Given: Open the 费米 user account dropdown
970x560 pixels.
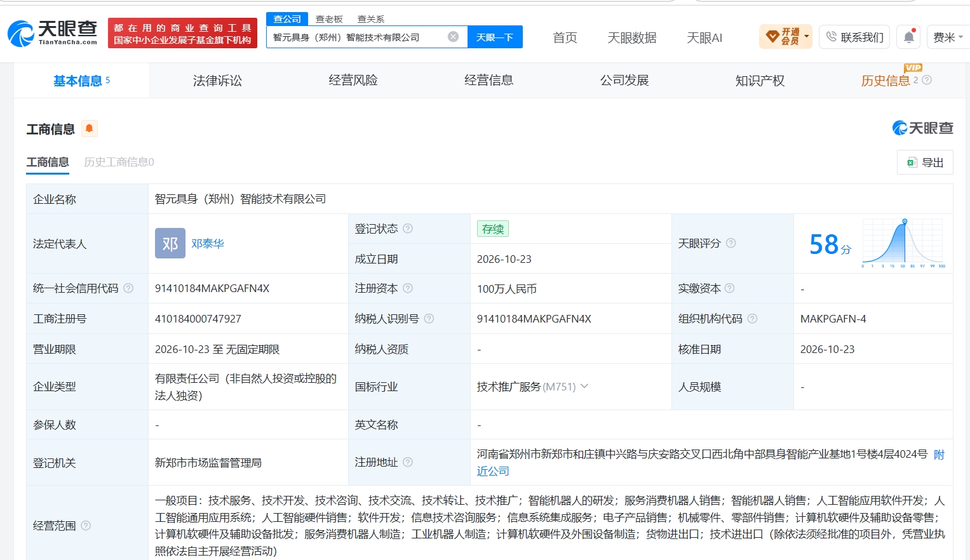Looking at the screenshot, I should coord(948,37).
